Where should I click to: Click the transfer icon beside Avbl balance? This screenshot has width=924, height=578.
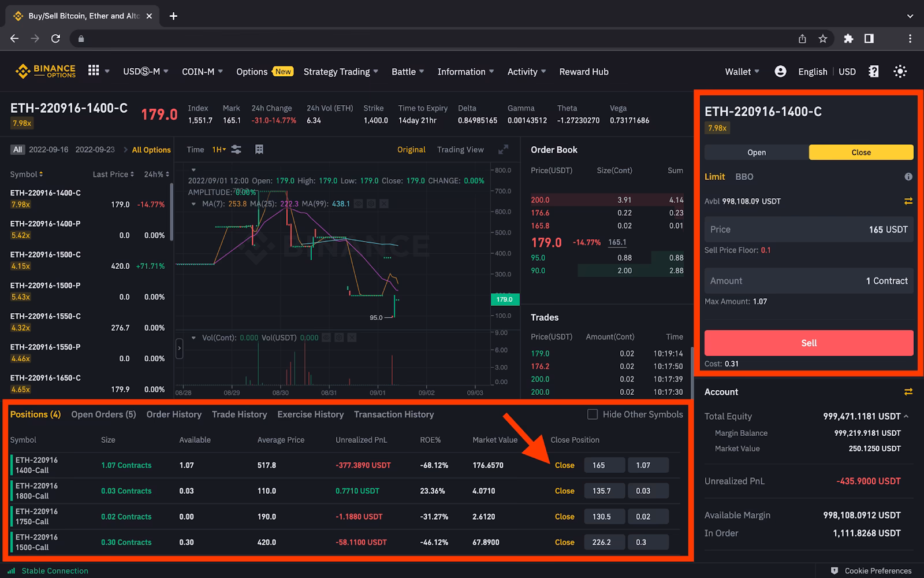(x=908, y=201)
